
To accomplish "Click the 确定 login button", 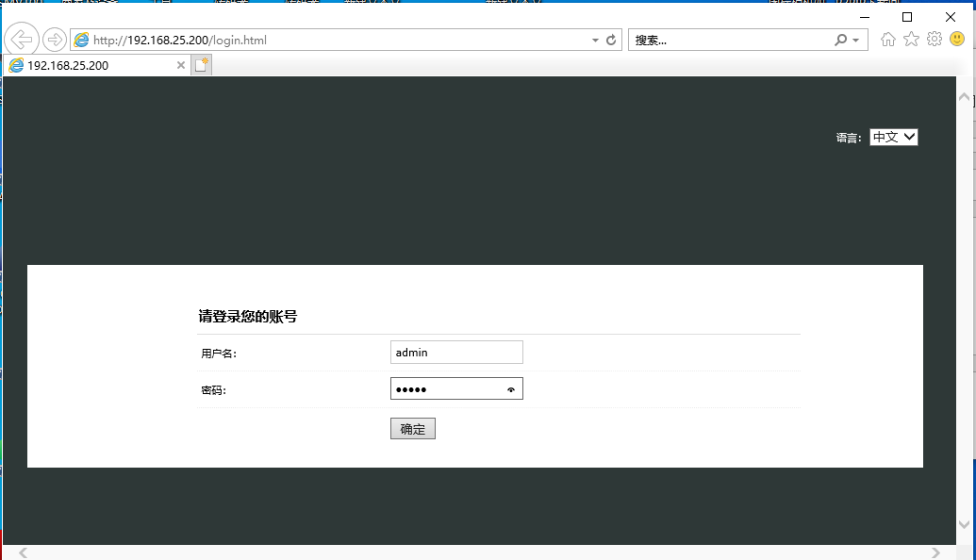I will [412, 427].
